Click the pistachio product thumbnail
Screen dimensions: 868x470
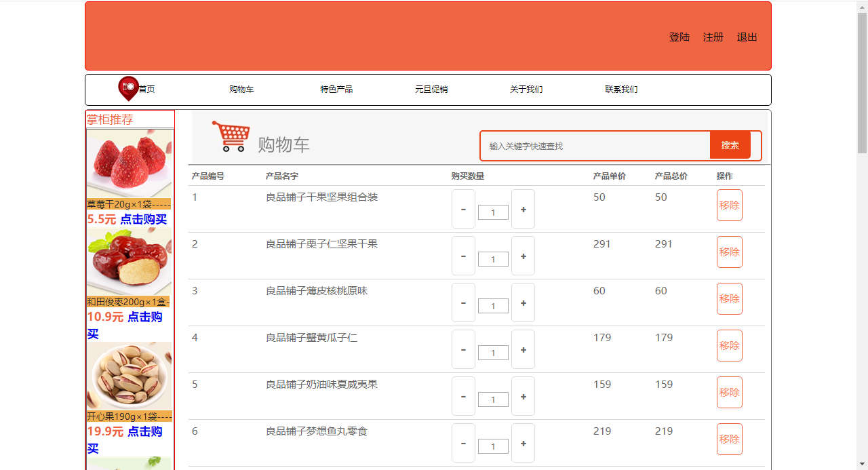click(x=130, y=376)
